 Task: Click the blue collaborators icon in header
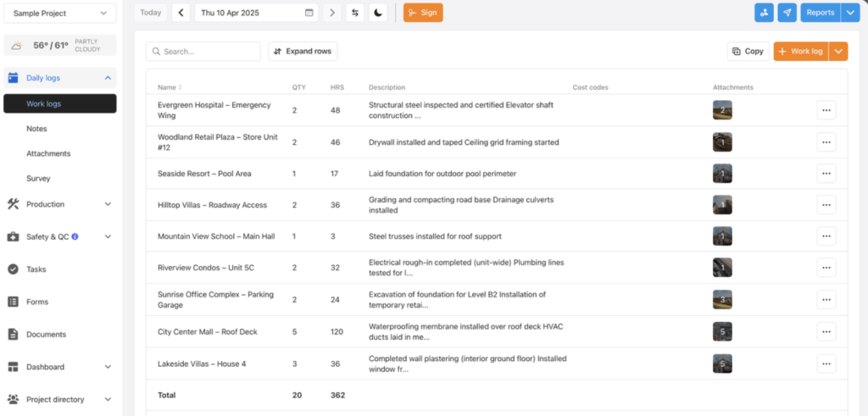tap(765, 13)
